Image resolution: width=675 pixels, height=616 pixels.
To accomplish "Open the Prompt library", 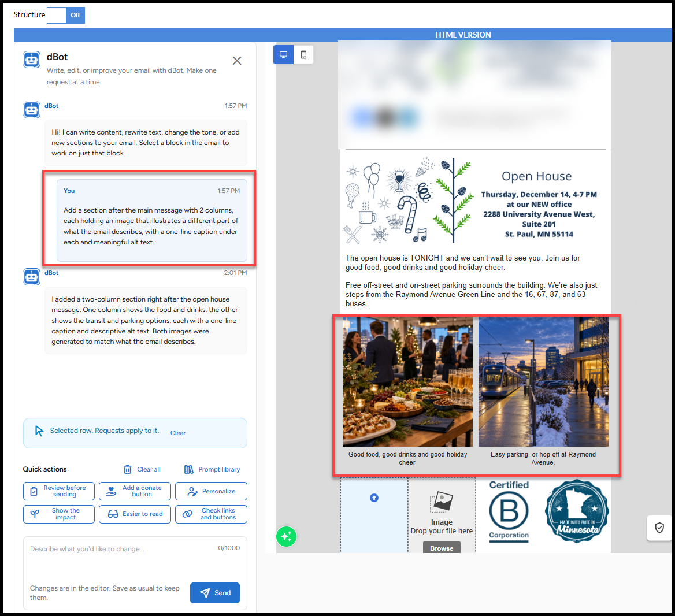I will point(212,469).
